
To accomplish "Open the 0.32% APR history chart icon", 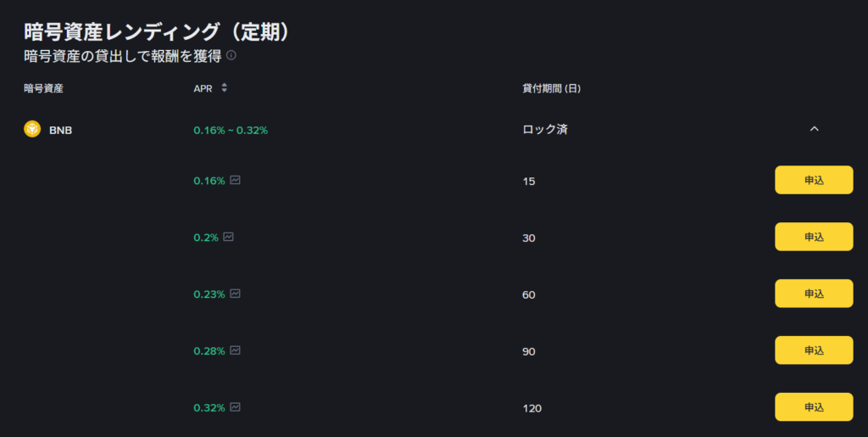I will 235,406.
